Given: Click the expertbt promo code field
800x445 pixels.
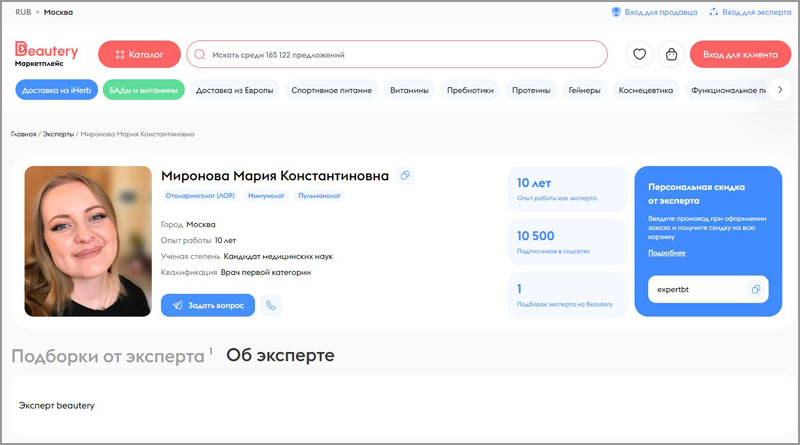Looking at the screenshot, I should pyautogui.click(x=708, y=289).
